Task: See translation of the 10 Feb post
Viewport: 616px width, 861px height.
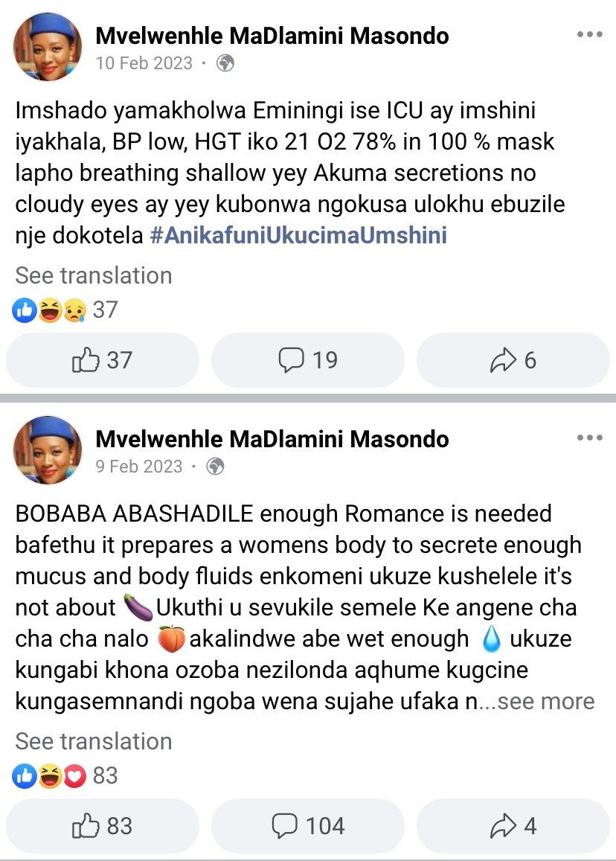Action: coord(94,275)
